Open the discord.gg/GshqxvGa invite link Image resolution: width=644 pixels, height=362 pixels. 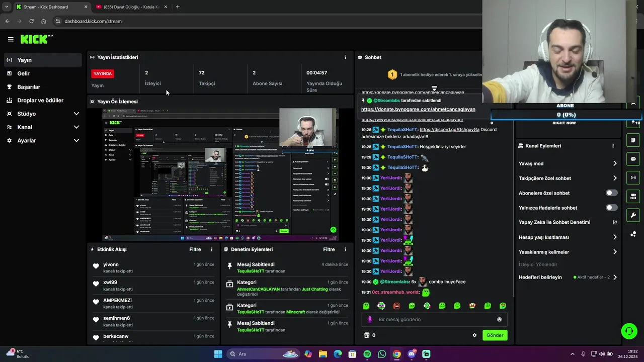(x=449, y=130)
